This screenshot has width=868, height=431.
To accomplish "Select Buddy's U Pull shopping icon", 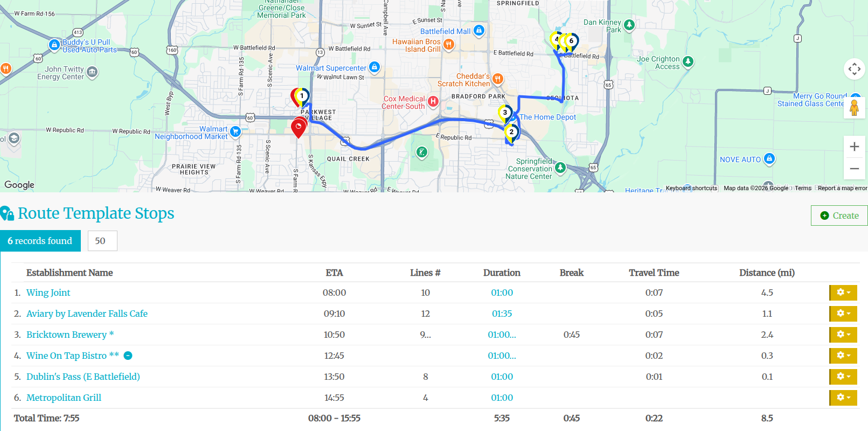I will [54, 45].
